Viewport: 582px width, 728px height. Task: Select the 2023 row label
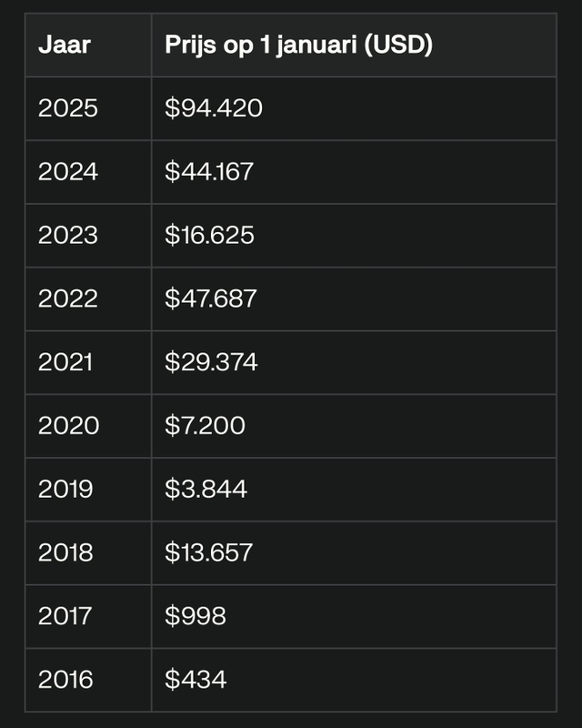pyautogui.click(x=68, y=236)
